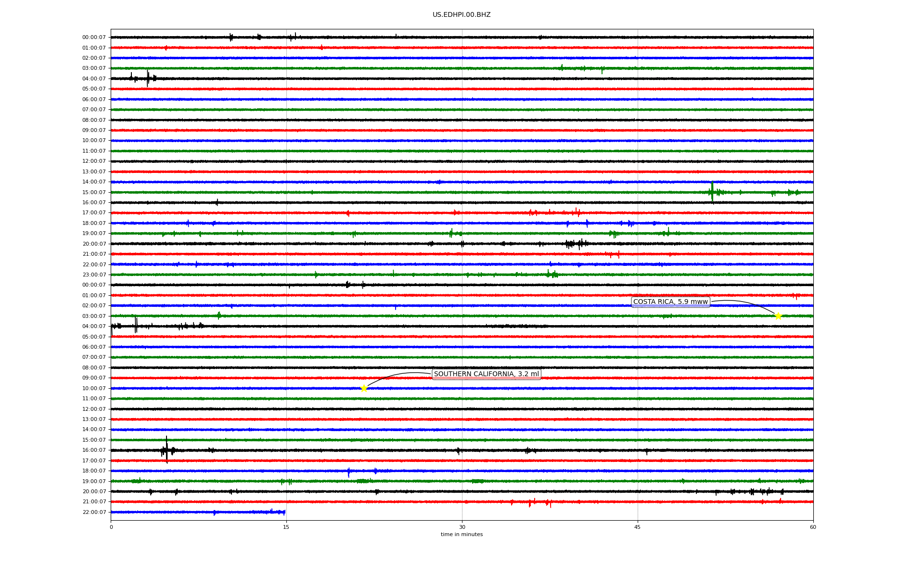
Task: Click the 15 tick on x-axis
Action: pos(286,527)
